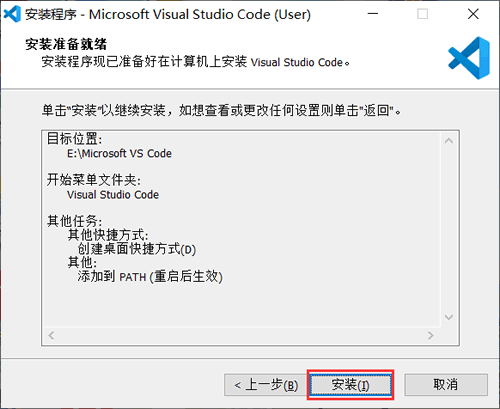Click the summary box up arrow

[x=449, y=141]
